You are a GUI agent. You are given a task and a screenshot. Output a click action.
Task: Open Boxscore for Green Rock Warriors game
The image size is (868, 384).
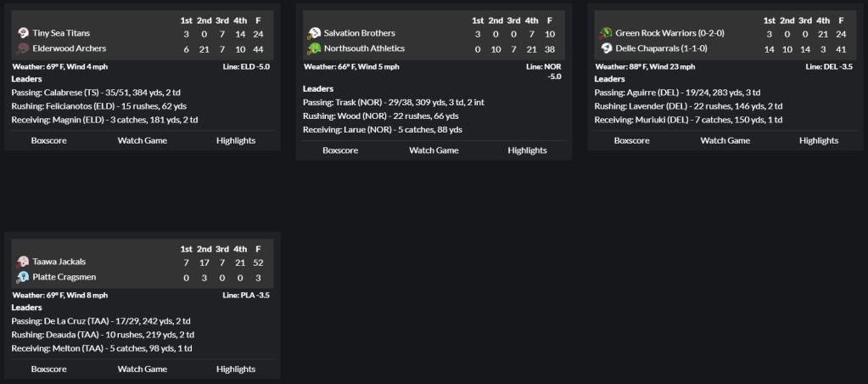point(632,140)
